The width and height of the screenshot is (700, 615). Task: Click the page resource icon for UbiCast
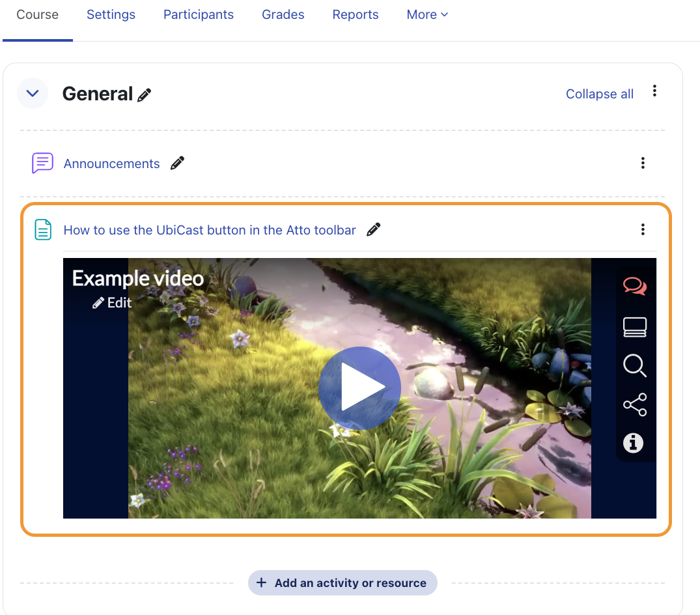pos(43,229)
